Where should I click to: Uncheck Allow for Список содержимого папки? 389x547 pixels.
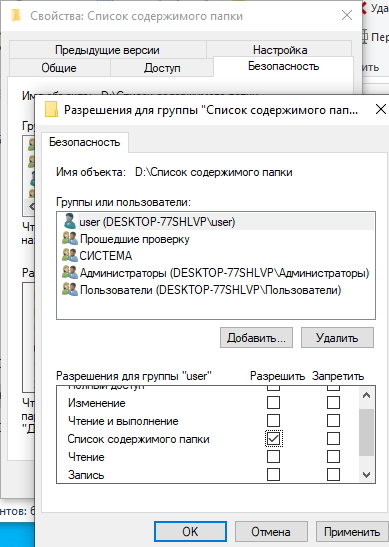tap(274, 439)
